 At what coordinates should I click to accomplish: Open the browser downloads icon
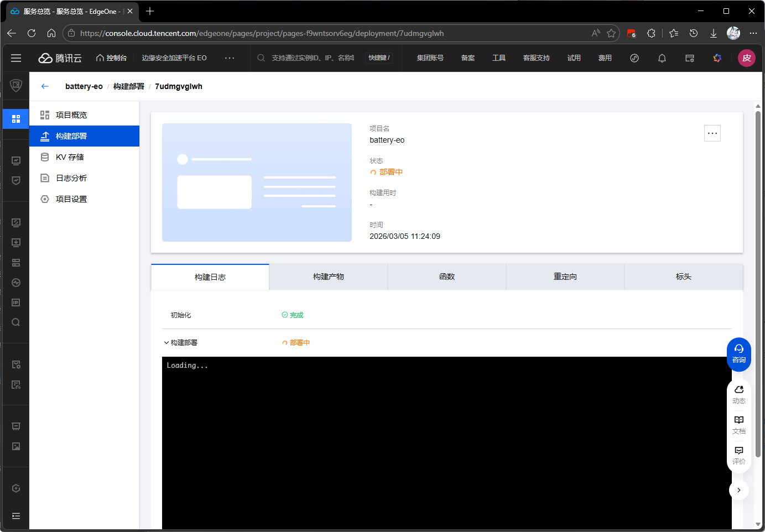tap(714, 33)
